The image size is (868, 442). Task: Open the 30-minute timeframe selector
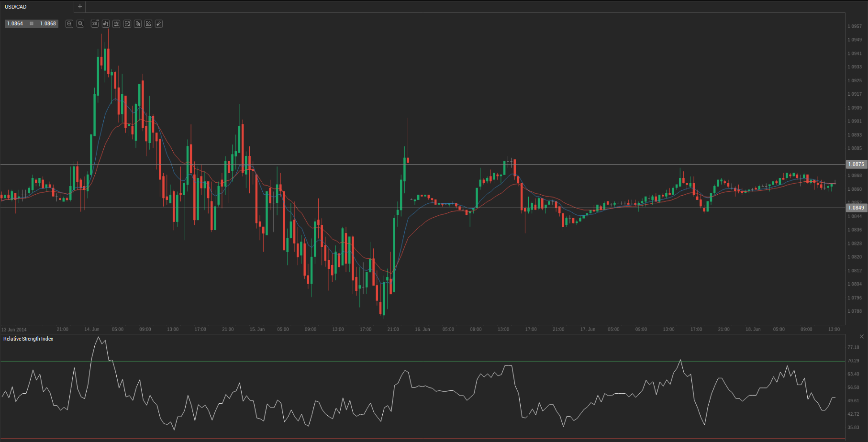pos(95,23)
